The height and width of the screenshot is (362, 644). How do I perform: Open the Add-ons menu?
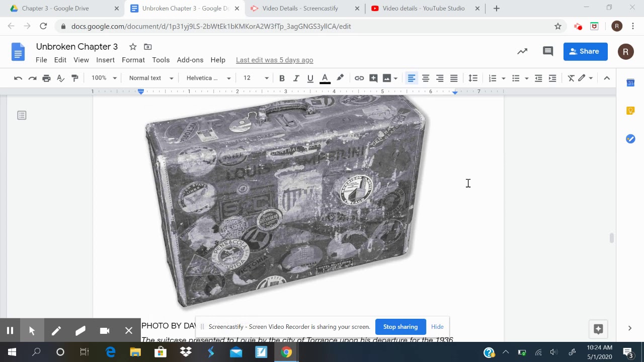190,60
